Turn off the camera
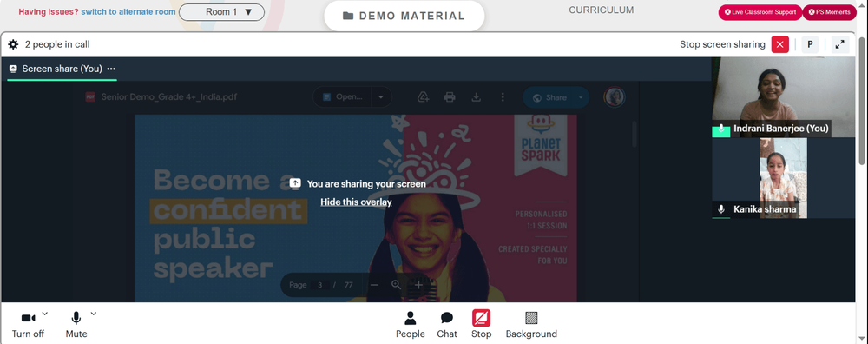 click(28, 325)
